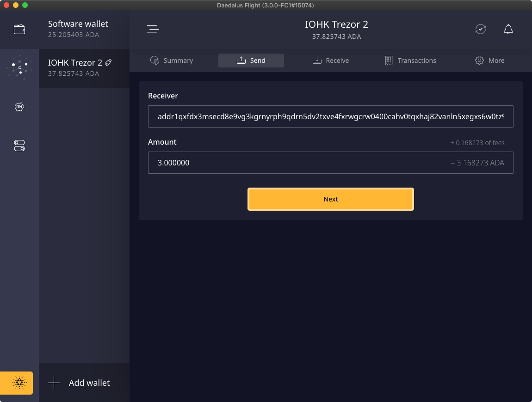Click the header balance '37.825743 ADA'

[x=337, y=37]
